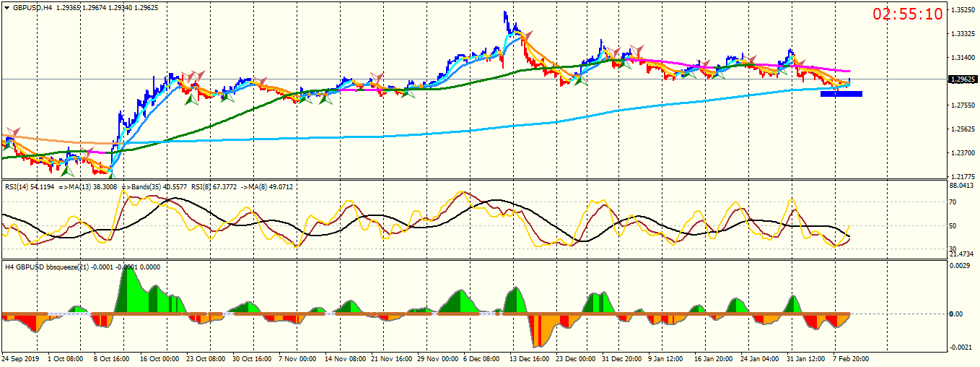Click the 1.23700 price scale label
The height and width of the screenshot is (367, 980).
click(x=964, y=153)
